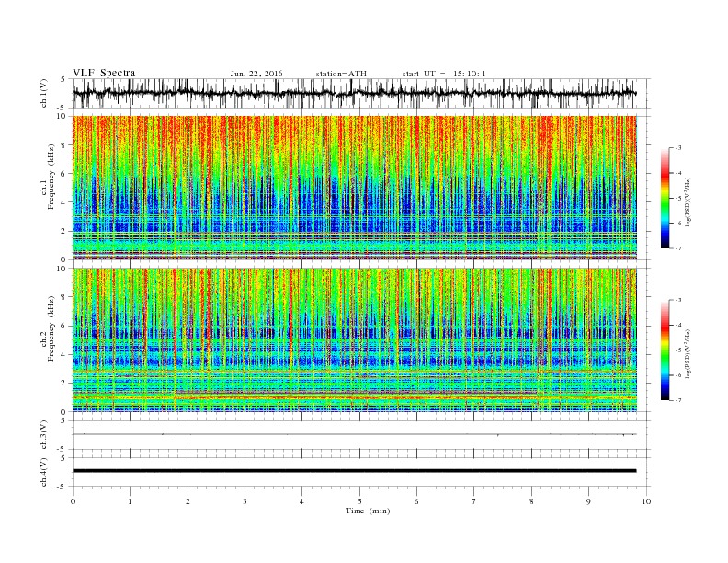Click the "ch.1(V)" waveform axis label

tap(44, 93)
